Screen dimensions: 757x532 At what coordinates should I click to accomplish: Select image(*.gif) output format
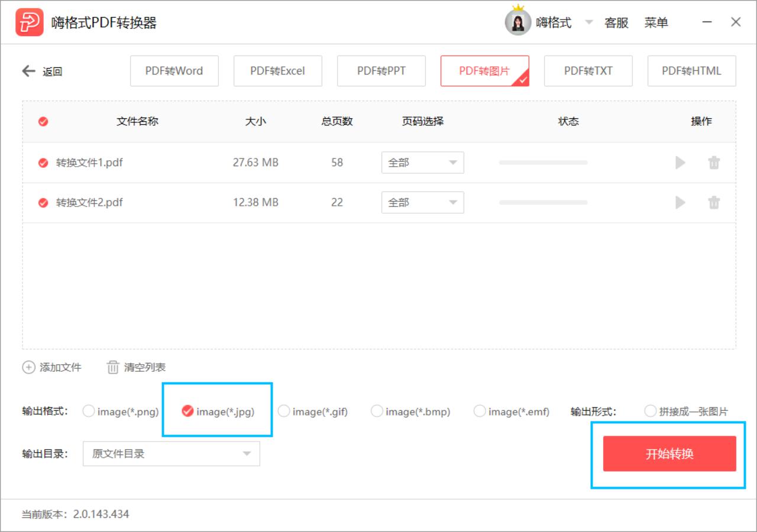coord(284,411)
